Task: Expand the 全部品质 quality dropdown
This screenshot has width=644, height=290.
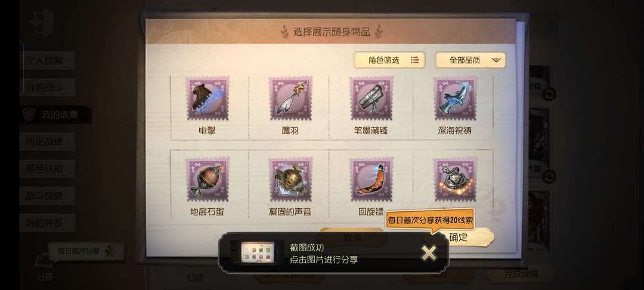Action: (x=470, y=60)
